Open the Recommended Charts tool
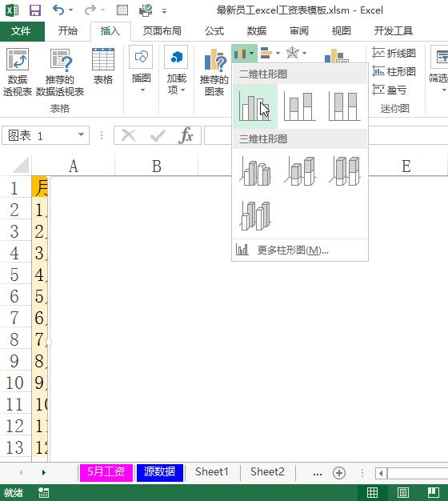 (214, 72)
